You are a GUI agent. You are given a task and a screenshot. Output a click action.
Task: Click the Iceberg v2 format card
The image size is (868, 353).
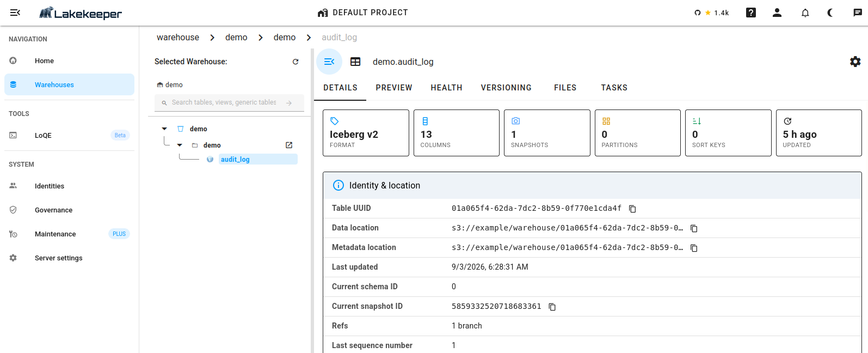366,133
